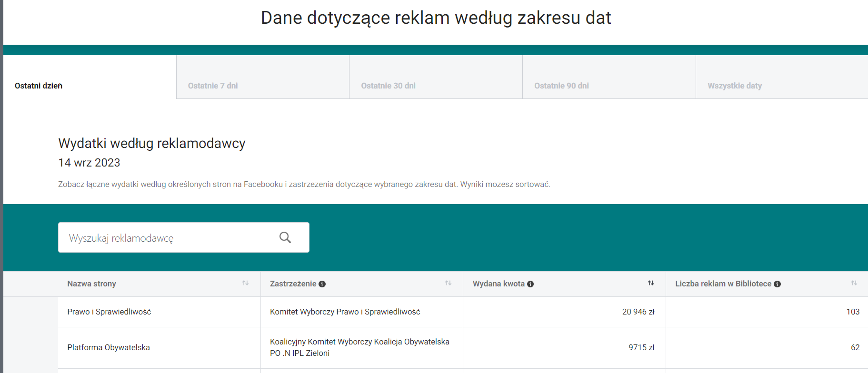868x373 pixels.
Task: Click the 20 946 zł amount cell
Action: coord(638,312)
